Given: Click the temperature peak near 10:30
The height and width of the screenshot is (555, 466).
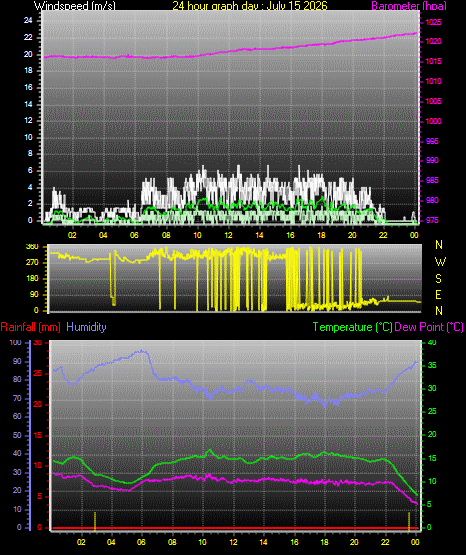Looking at the screenshot, I should pyautogui.click(x=209, y=450).
